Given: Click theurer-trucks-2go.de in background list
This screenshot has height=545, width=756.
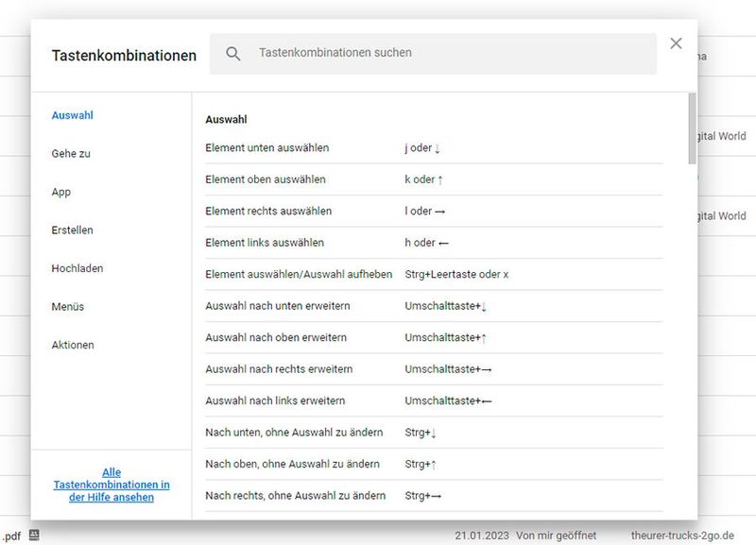Looking at the screenshot, I should pos(682,536).
